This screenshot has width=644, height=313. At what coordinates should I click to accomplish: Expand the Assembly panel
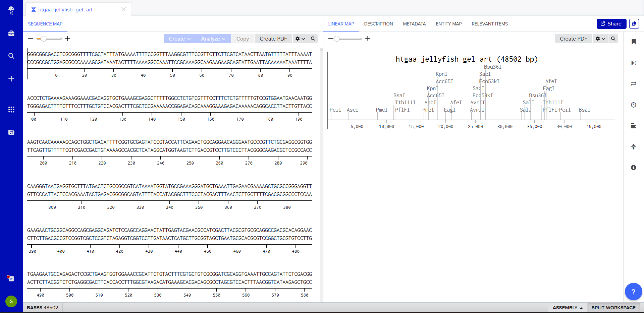[568, 308]
